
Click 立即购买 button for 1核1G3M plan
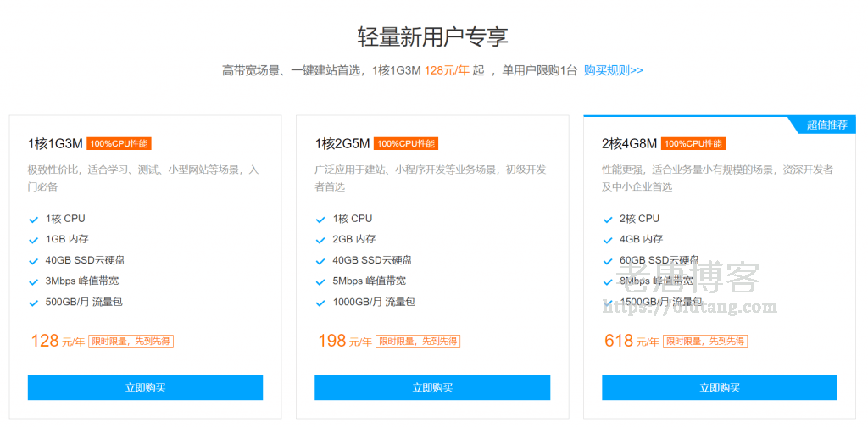click(145, 387)
